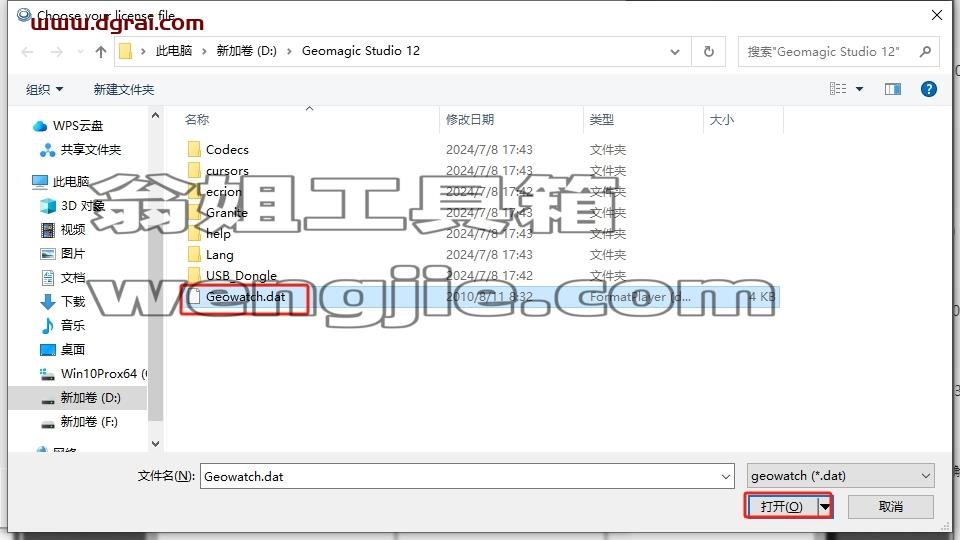Image resolution: width=960 pixels, height=540 pixels.
Task: Toggle the preview pane icon
Action: point(893,89)
